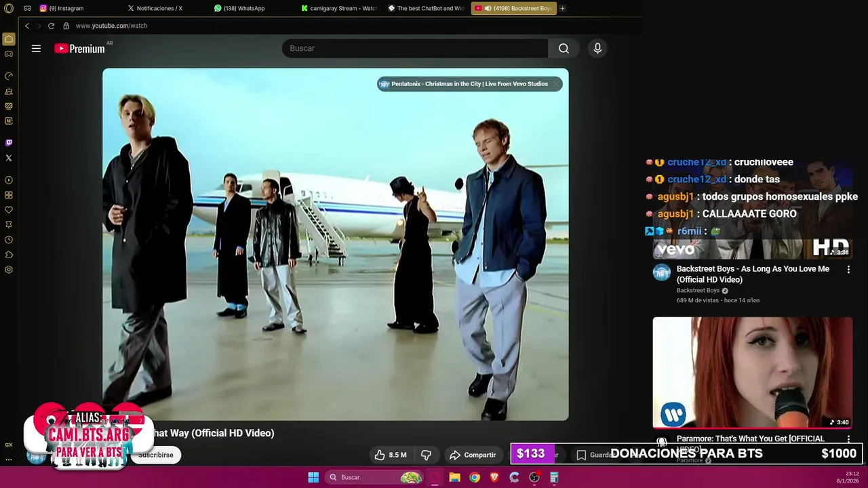
Task: Dislike the video with thumbs down
Action: tap(426, 455)
